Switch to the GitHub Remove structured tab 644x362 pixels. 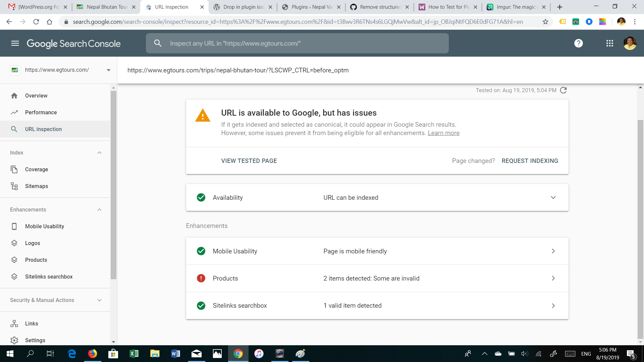[x=379, y=7]
